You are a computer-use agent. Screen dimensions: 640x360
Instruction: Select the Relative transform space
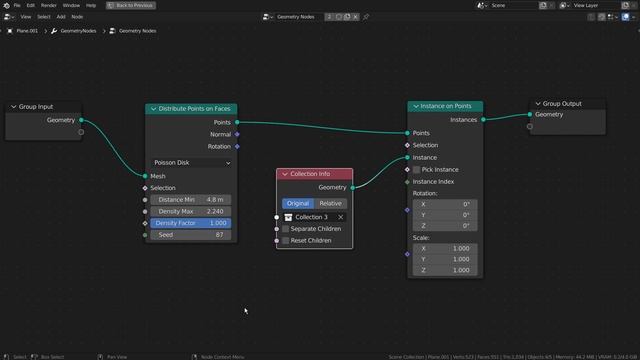pyautogui.click(x=330, y=203)
